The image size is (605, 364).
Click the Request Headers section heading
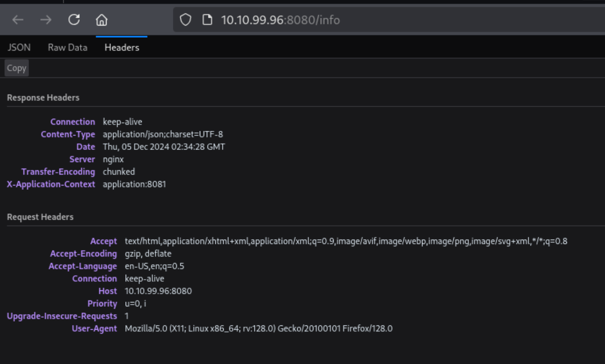pos(40,217)
